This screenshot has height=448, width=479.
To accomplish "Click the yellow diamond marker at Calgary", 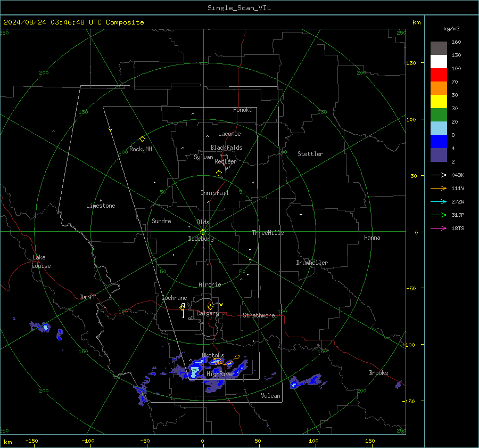I will click(x=210, y=307).
